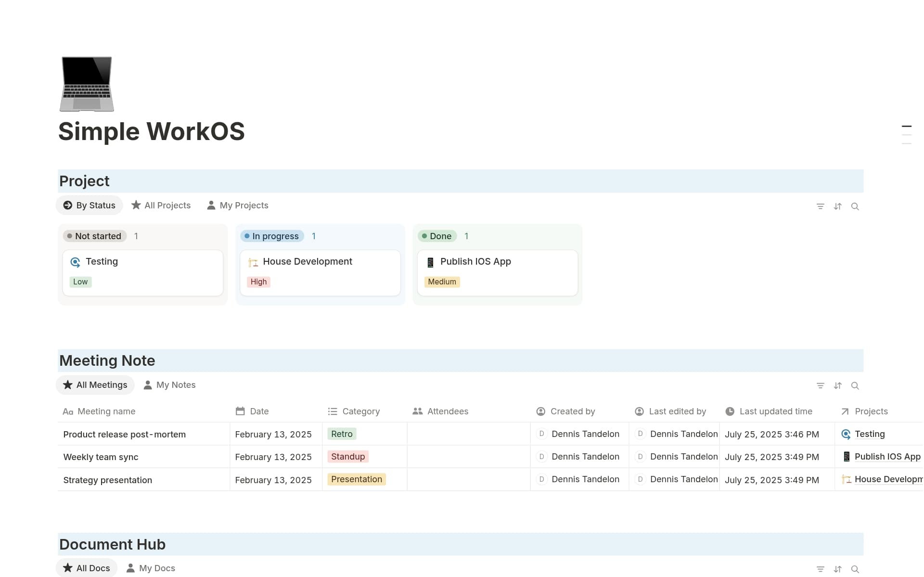
Task: Switch to the All Projects view
Action: pos(161,205)
